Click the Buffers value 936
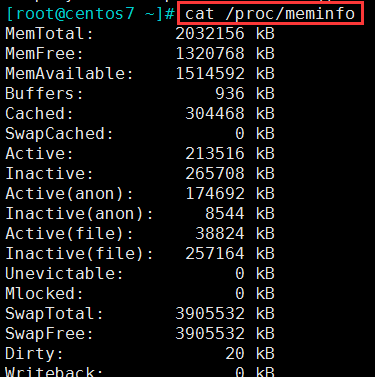This screenshot has height=377, width=375. pos(230,94)
